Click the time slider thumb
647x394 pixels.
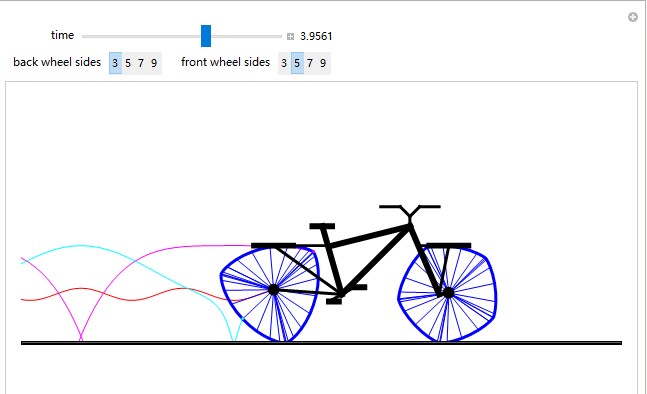click(x=206, y=36)
